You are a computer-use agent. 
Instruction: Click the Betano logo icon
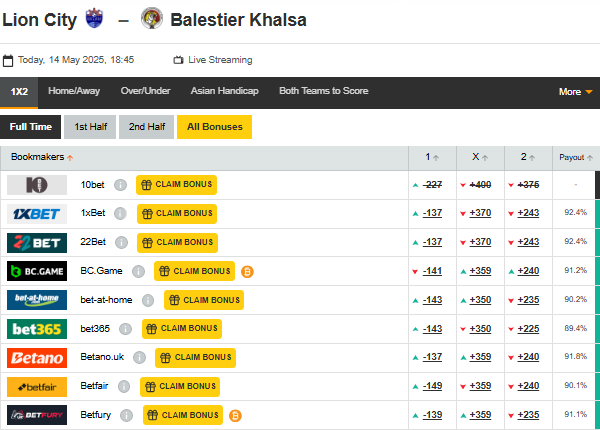[37, 358]
